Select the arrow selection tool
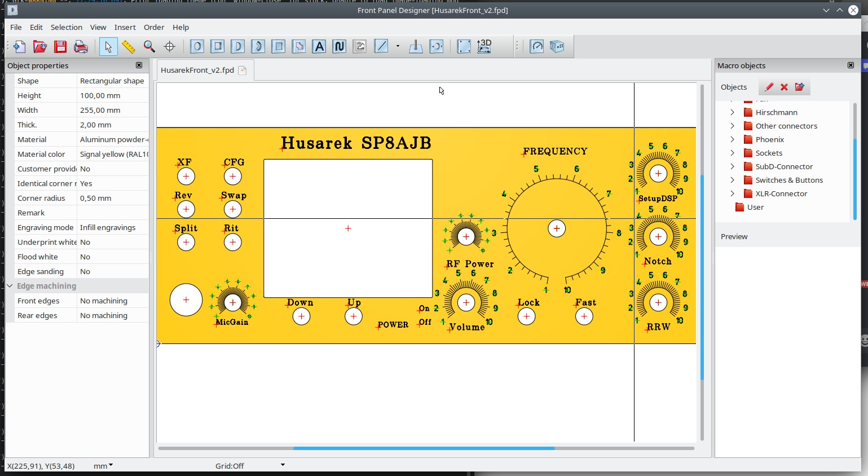The image size is (868, 476). coord(108,47)
